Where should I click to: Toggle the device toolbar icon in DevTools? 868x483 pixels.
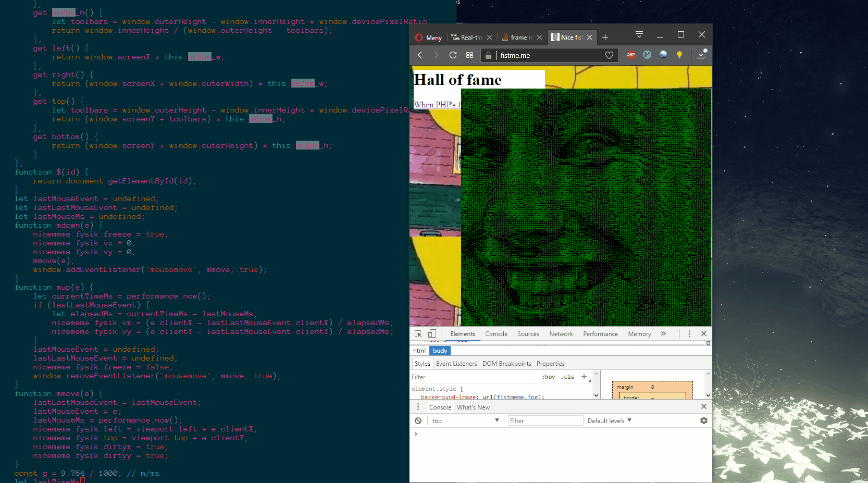pyautogui.click(x=432, y=334)
